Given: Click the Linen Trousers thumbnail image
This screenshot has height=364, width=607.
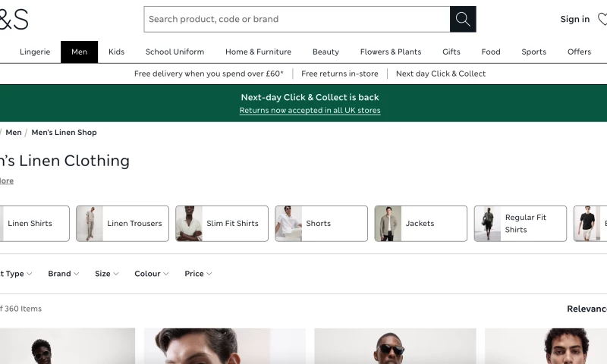Looking at the screenshot, I should point(90,224).
